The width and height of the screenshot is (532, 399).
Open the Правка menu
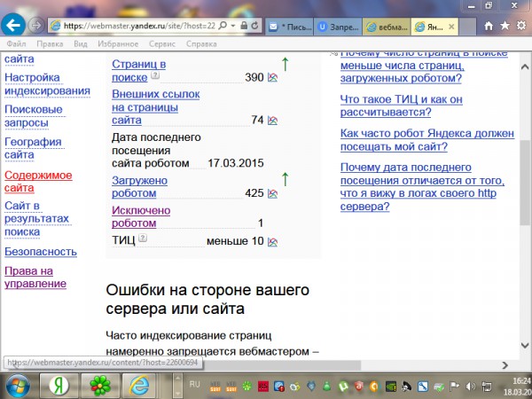click(x=50, y=44)
